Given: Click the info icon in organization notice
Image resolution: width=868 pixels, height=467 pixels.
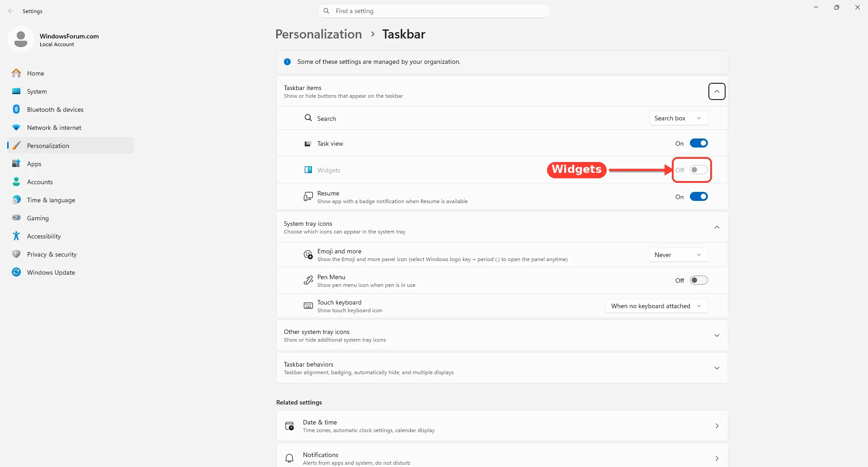Looking at the screenshot, I should 287,62.
